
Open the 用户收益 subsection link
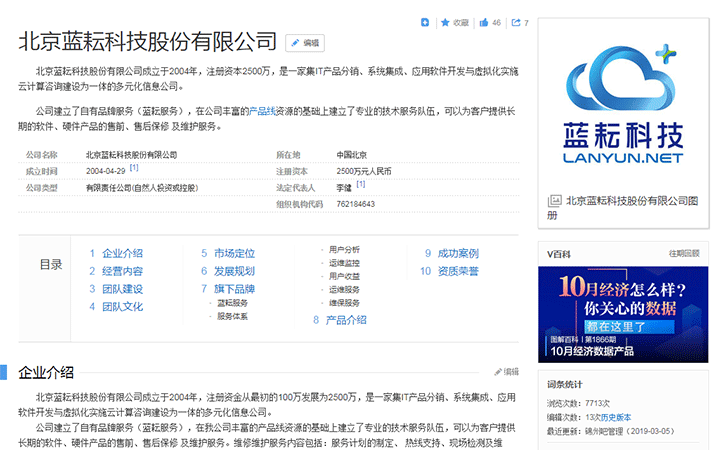click(344, 276)
